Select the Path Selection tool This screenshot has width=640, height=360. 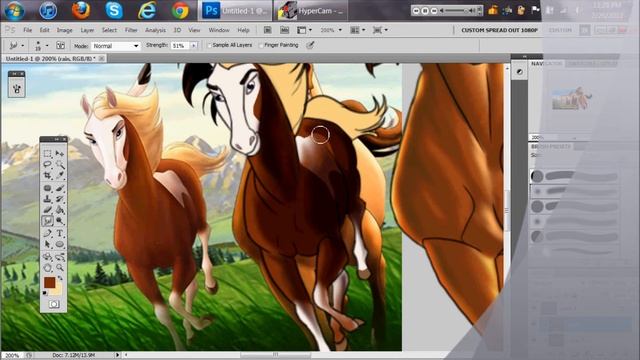[48, 244]
